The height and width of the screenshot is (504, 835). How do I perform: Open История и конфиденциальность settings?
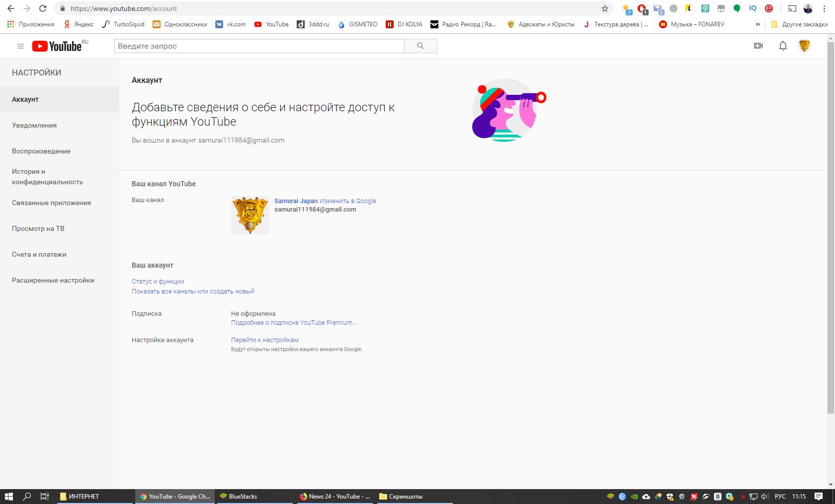point(60,177)
